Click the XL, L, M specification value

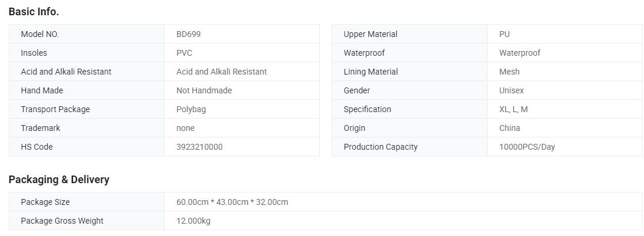[x=513, y=109]
